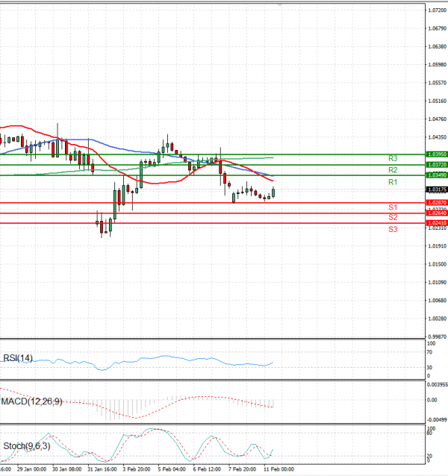Screen dimensions: 448x476
Task: Click the 31 Jan 16:00 time label
Action: 100,471
